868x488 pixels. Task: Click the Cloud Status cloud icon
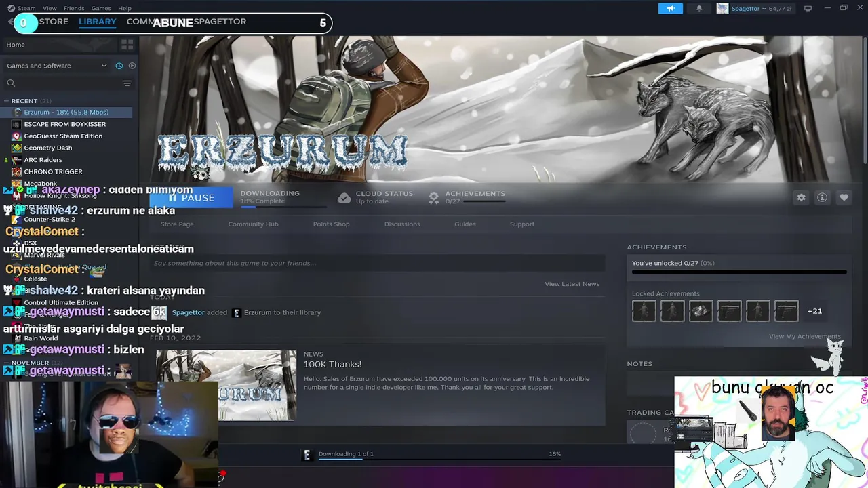[344, 197]
